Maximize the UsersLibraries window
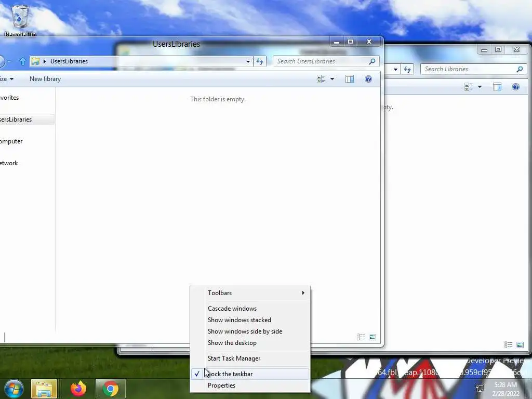 pyautogui.click(x=351, y=42)
